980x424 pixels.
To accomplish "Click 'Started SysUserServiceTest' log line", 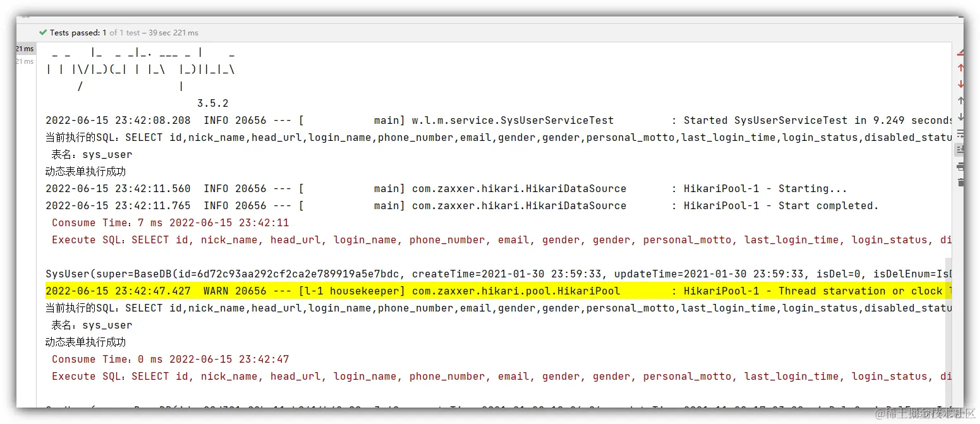I will coord(499,120).
